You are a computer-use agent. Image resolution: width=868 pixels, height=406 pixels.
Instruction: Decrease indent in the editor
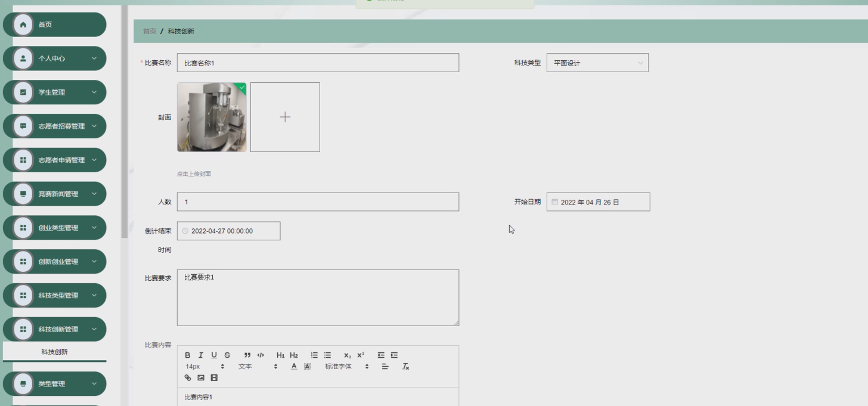click(x=381, y=355)
